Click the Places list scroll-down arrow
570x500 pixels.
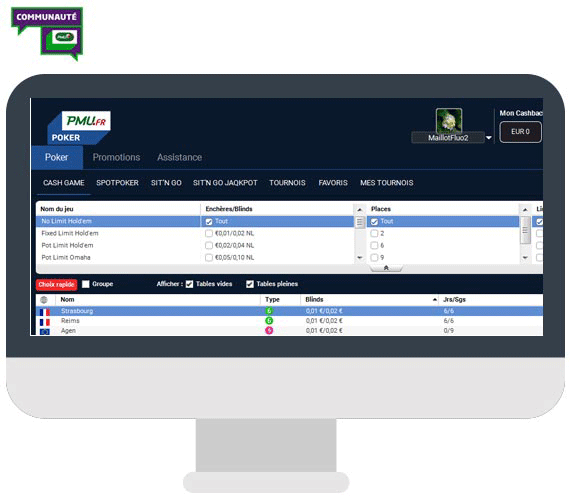(x=525, y=257)
